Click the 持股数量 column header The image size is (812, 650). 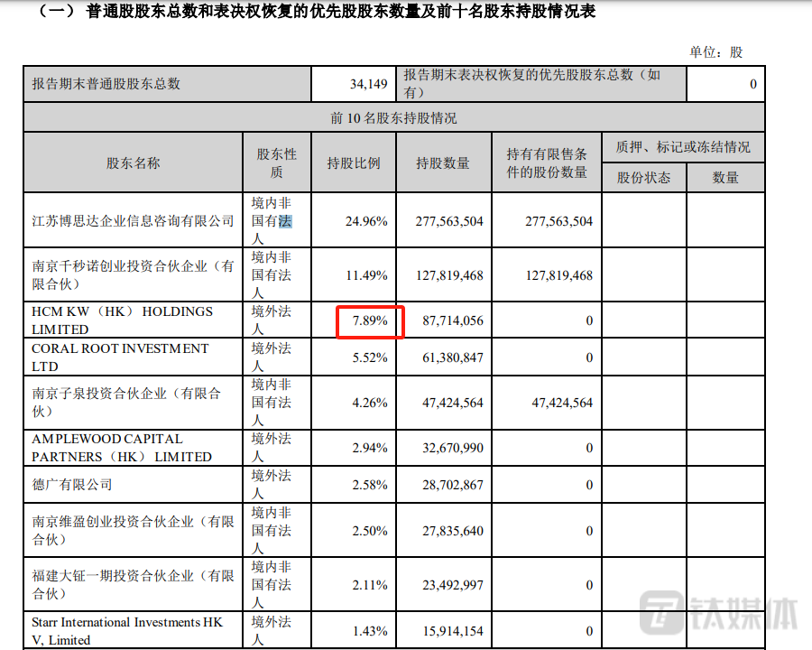point(442,163)
